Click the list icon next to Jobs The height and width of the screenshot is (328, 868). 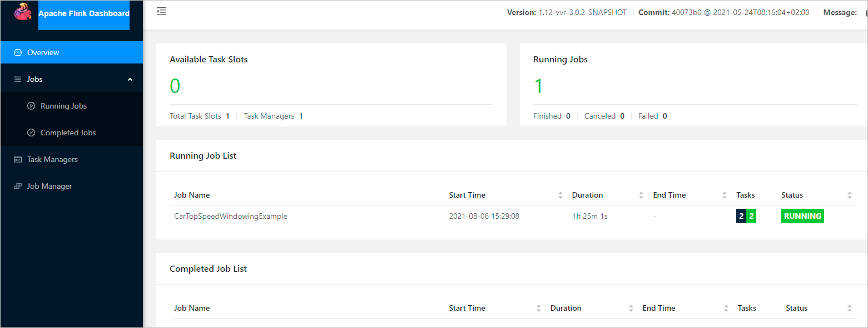[x=17, y=79]
